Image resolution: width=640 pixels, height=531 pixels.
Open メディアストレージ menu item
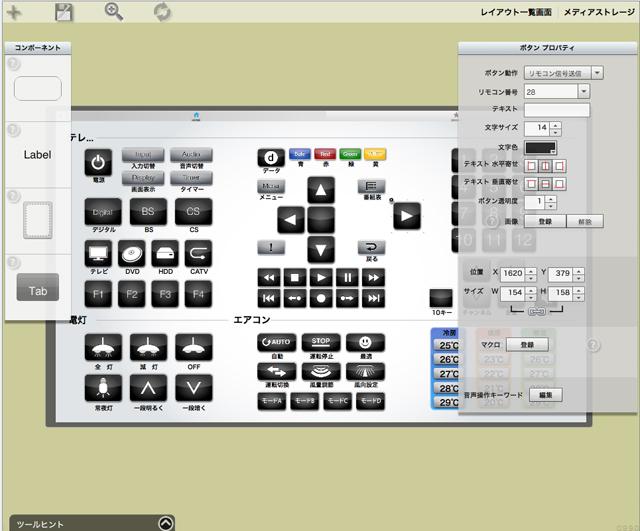[599, 12]
